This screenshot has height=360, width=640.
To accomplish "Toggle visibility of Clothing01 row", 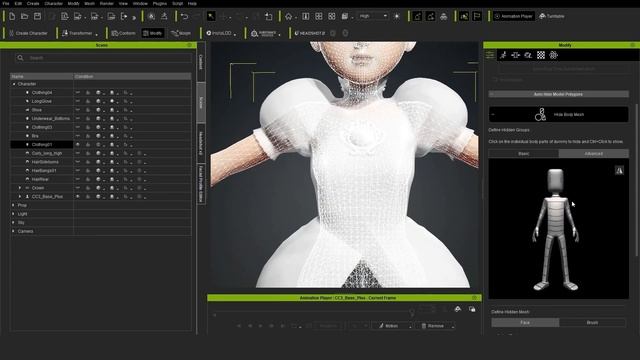I will (x=78, y=144).
